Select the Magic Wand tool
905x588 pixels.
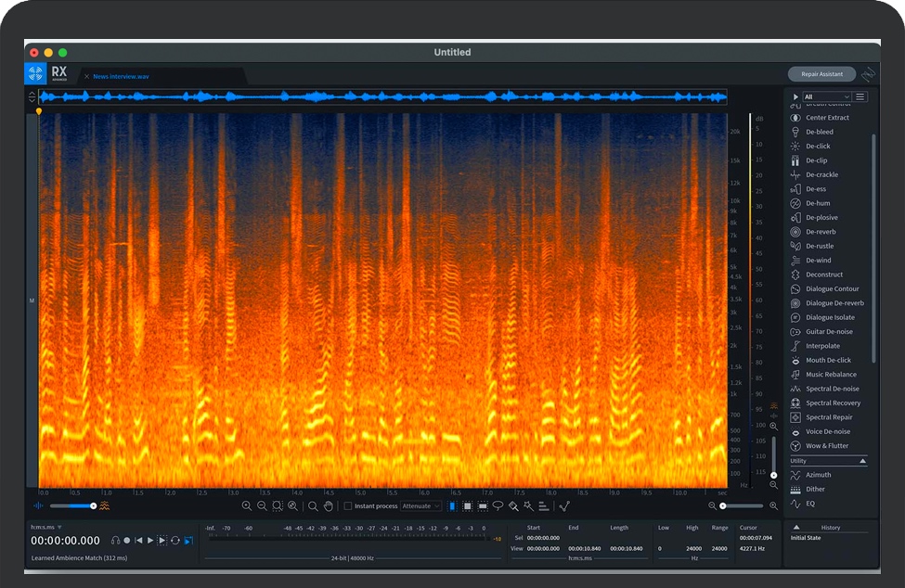tap(527, 506)
